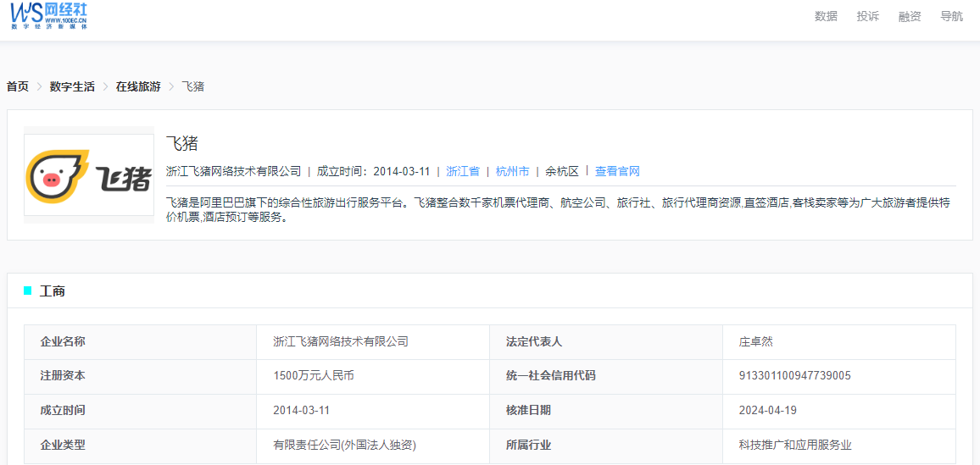The height and width of the screenshot is (465, 980).
Task: Click the 网经社 site logo
Action: (49, 15)
